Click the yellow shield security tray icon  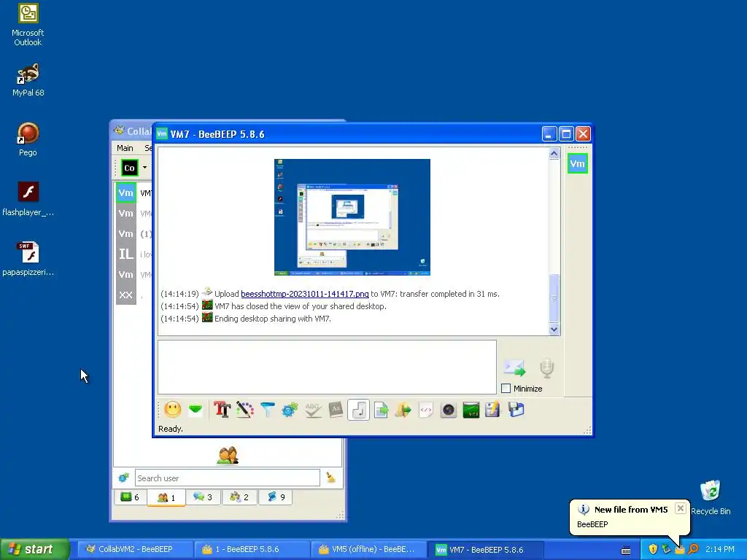tap(653, 549)
